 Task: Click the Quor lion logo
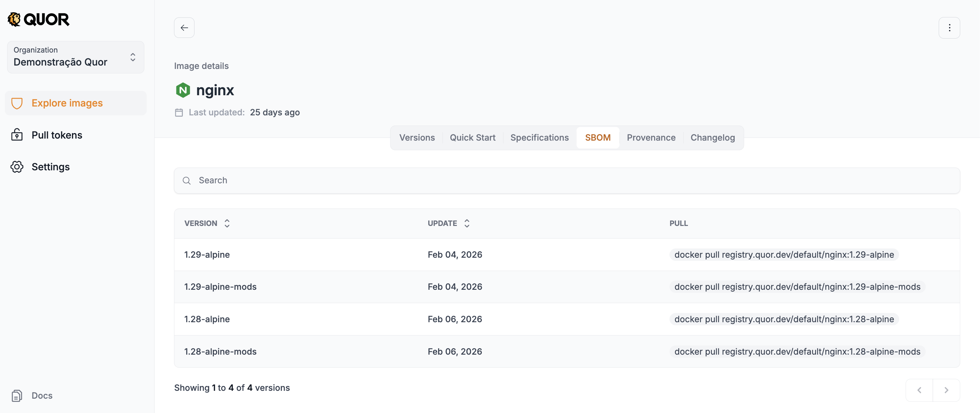[14, 19]
